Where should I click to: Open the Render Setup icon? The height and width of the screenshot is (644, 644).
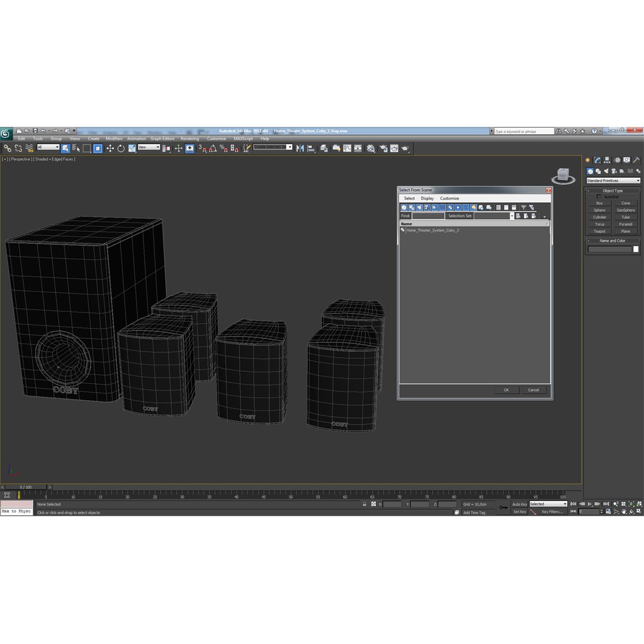[x=383, y=148]
